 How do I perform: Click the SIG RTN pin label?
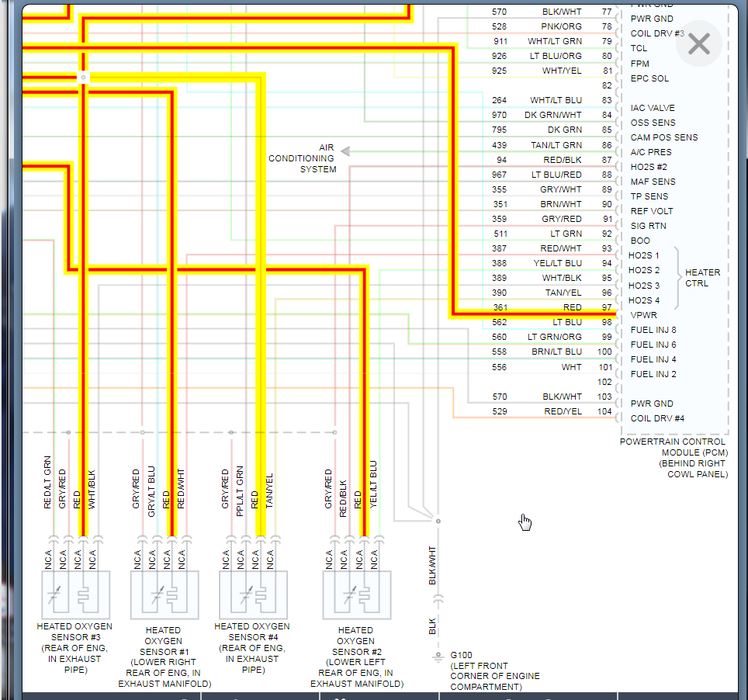click(x=648, y=226)
